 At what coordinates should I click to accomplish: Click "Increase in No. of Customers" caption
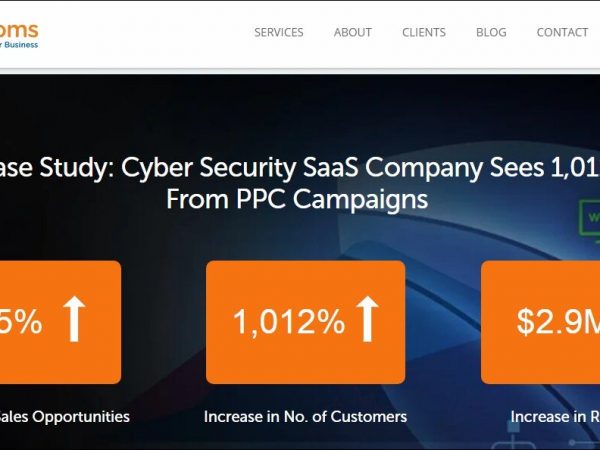click(x=305, y=416)
